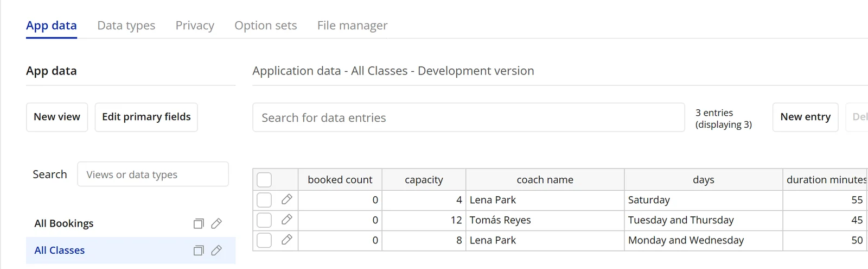Click the pencil icon next to All Bookings
The width and height of the screenshot is (868, 269).
[x=216, y=223]
